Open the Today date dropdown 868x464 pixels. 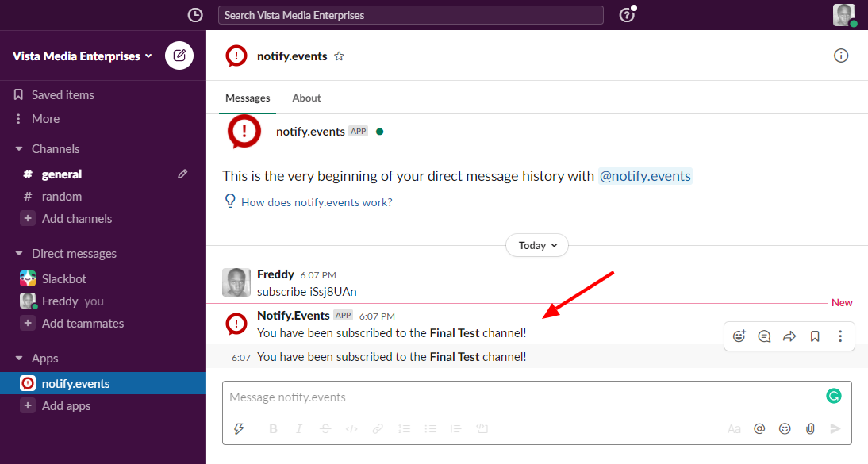[x=537, y=245]
